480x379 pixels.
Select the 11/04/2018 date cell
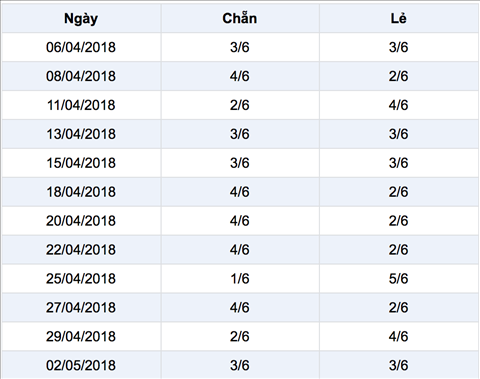point(81,105)
